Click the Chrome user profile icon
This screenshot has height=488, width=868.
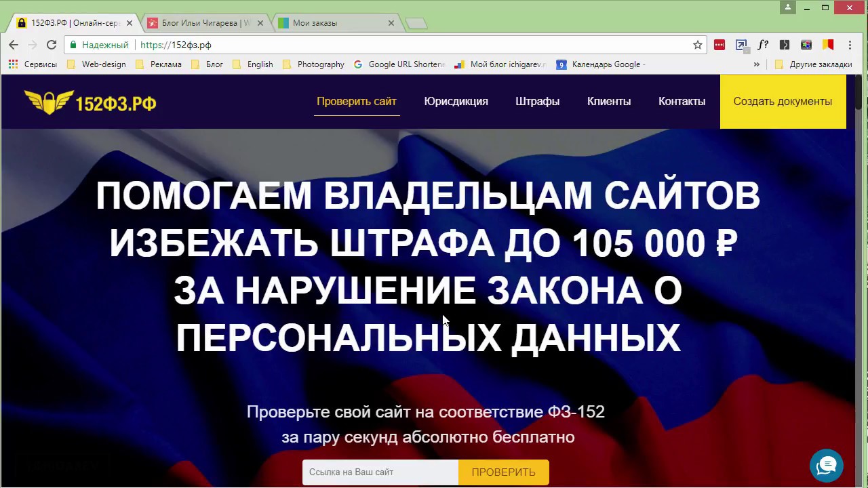787,7
